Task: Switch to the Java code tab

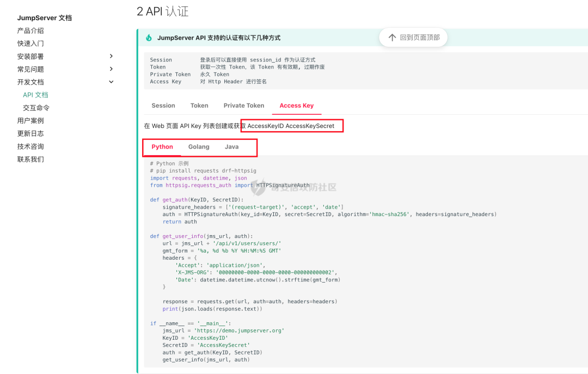Action: (231, 146)
